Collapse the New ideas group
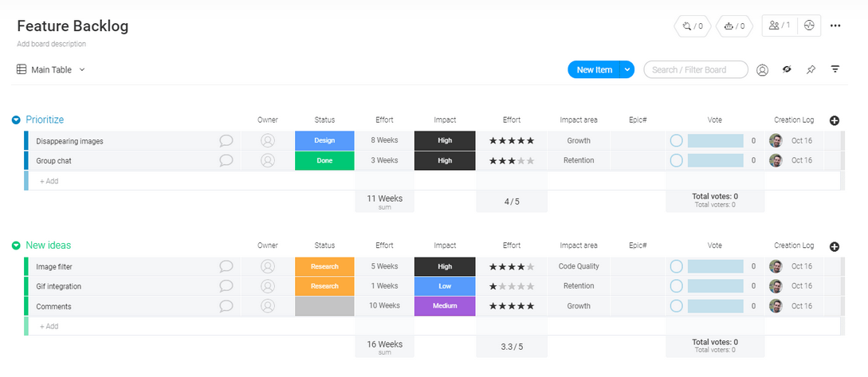The image size is (868, 377). pyautogui.click(x=16, y=245)
